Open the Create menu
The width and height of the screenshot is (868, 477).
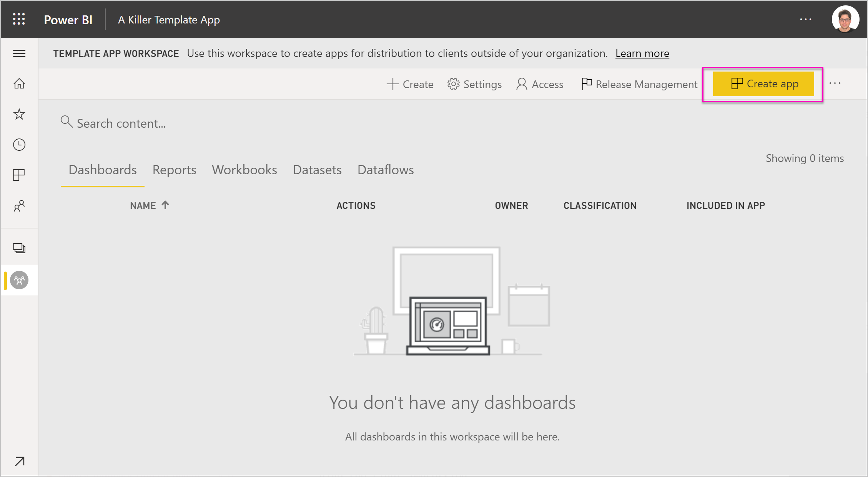(410, 84)
